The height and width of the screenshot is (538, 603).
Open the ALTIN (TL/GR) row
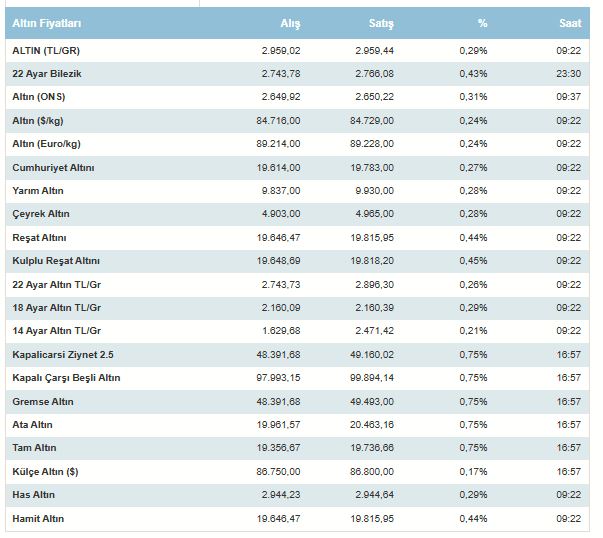tap(297, 50)
